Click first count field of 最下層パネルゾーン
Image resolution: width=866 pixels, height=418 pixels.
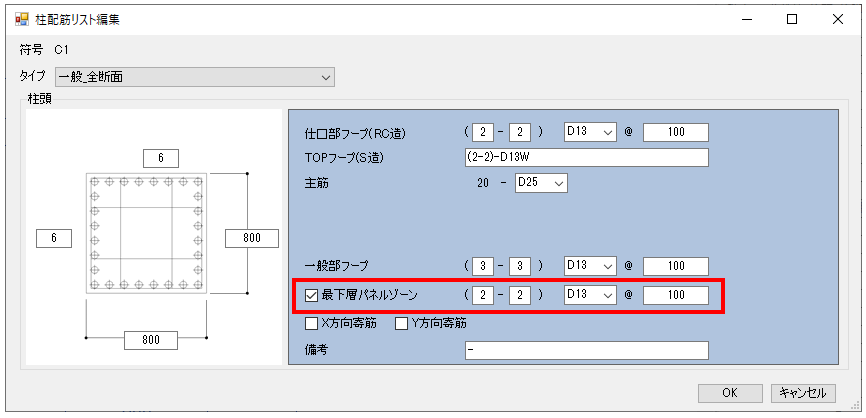(482, 295)
